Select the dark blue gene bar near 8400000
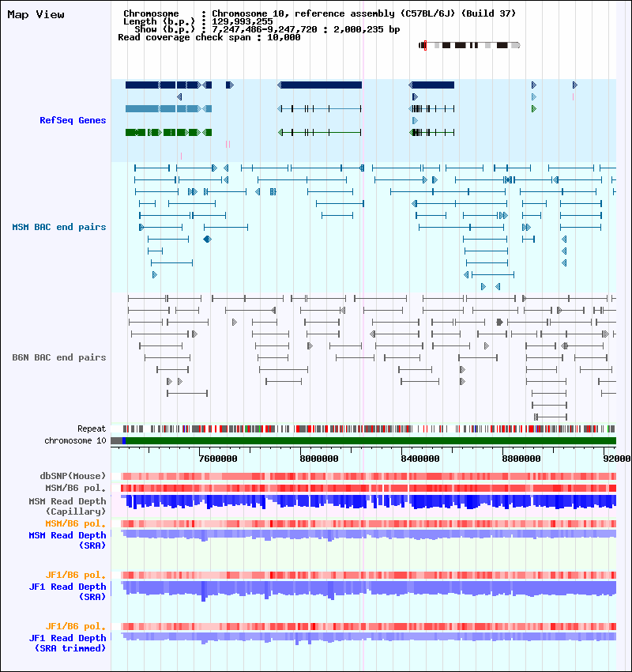Image resolution: width=632 pixels, height=672 pixels. 431,85
